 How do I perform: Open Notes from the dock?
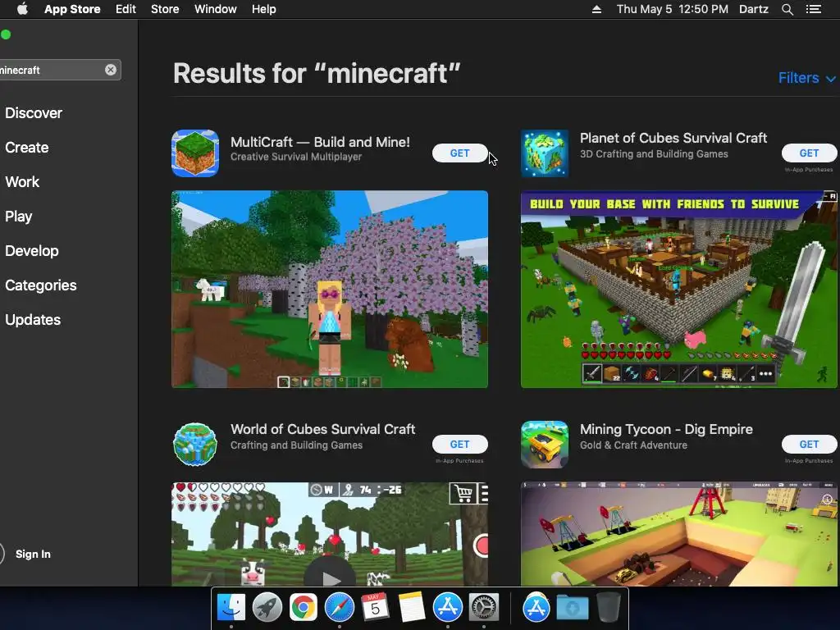tap(412, 608)
